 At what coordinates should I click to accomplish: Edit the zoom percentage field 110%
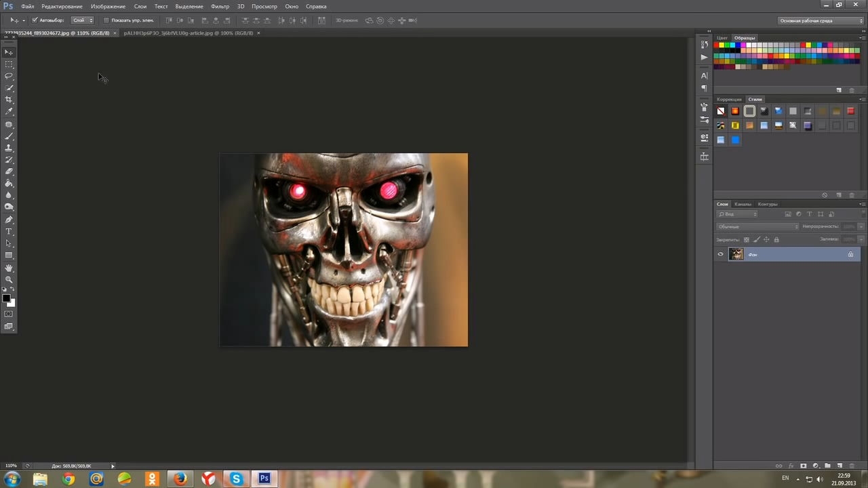pyautogui.click(x=12, y=466)
